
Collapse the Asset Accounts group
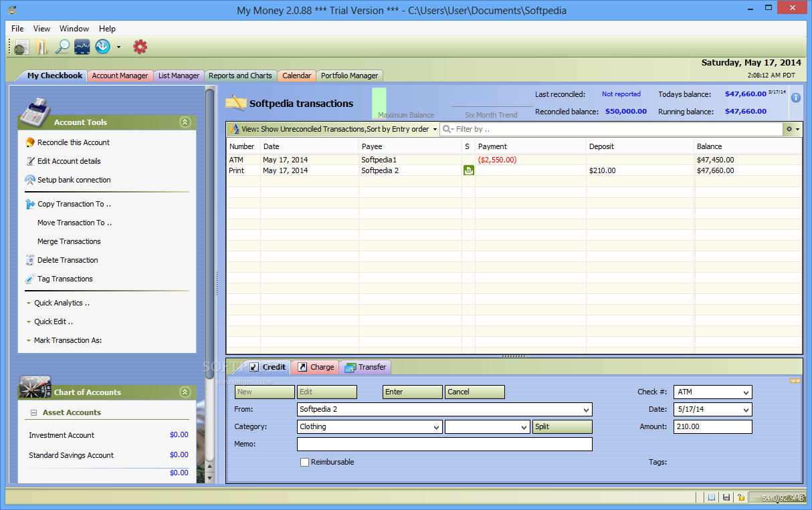(x=33, y=412)
